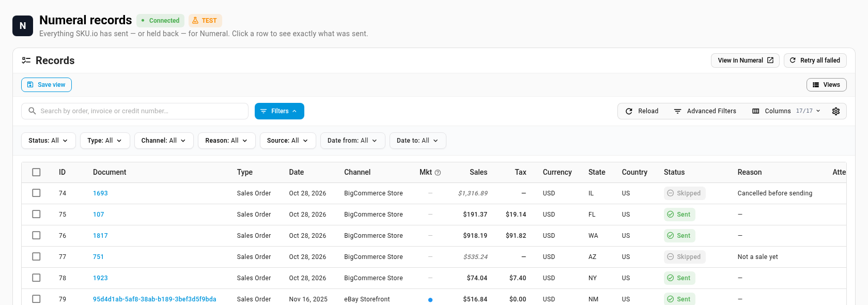Check the box for record ID 76
Screen dimensions: 868x305
click(36, 235)
